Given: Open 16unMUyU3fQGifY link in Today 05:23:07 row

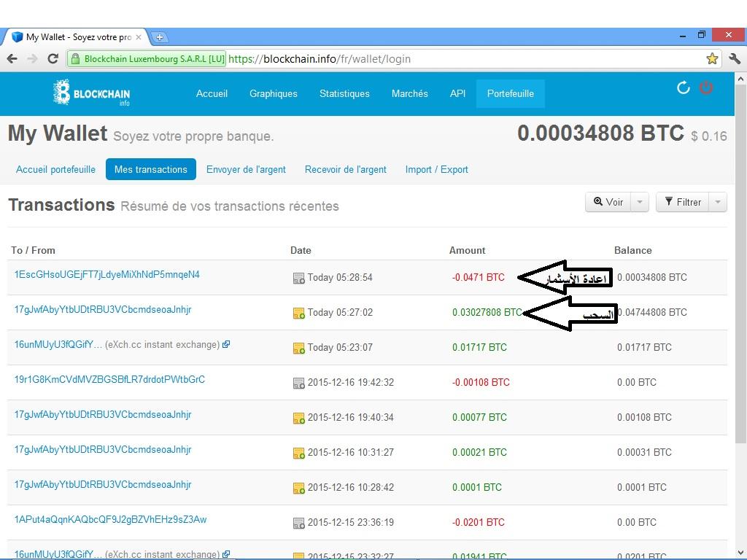Looking at the screenshot, I should 58,344.
